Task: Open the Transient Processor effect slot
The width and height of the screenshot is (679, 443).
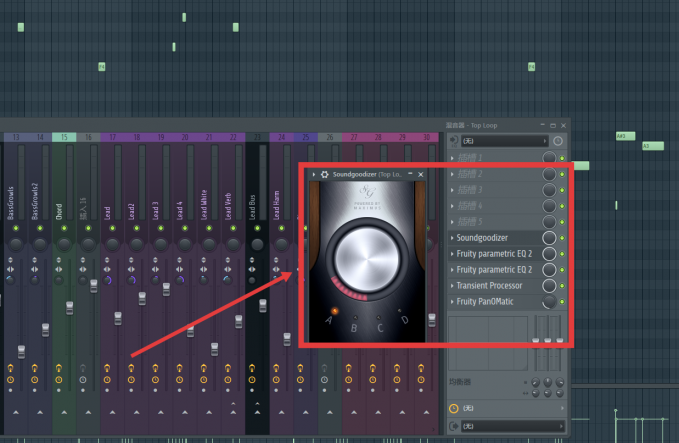Action: pos(495,286)
